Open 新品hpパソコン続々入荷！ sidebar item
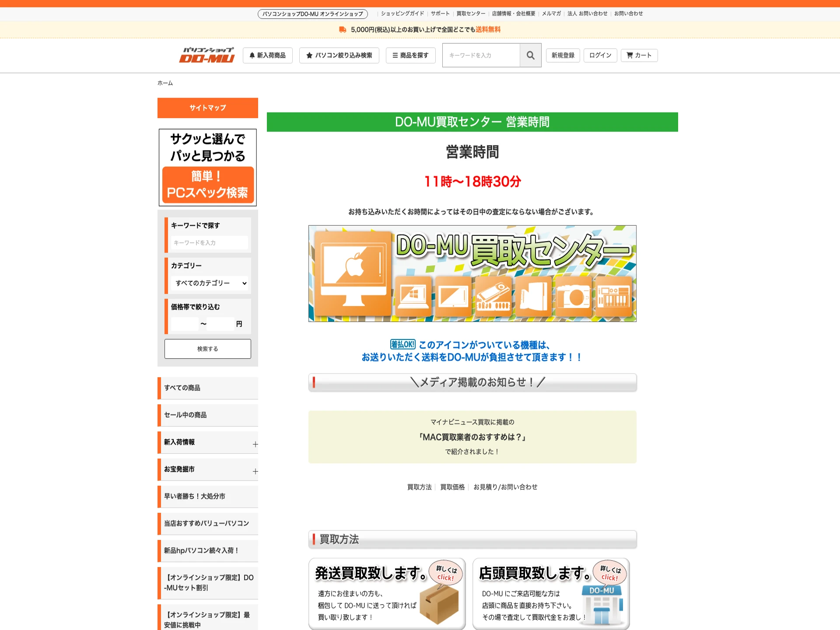840x630 pixels. [208, 551]
